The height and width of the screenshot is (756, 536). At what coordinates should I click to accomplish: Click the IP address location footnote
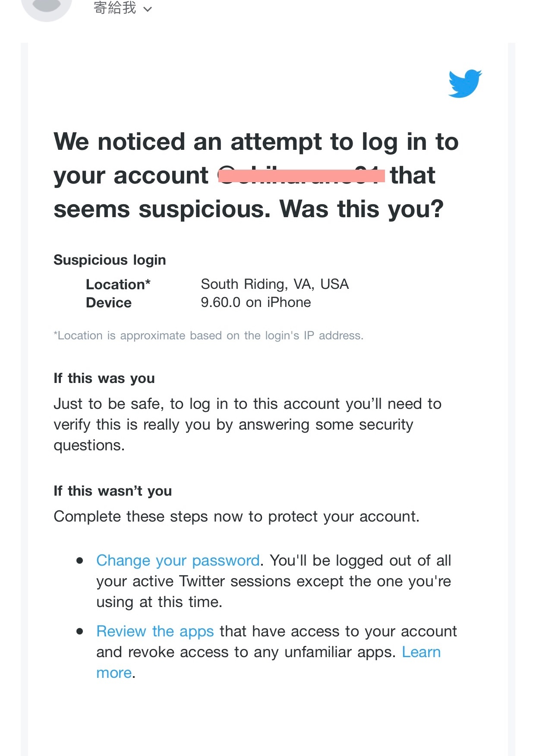pyautogui.click(x=208, y=335)
